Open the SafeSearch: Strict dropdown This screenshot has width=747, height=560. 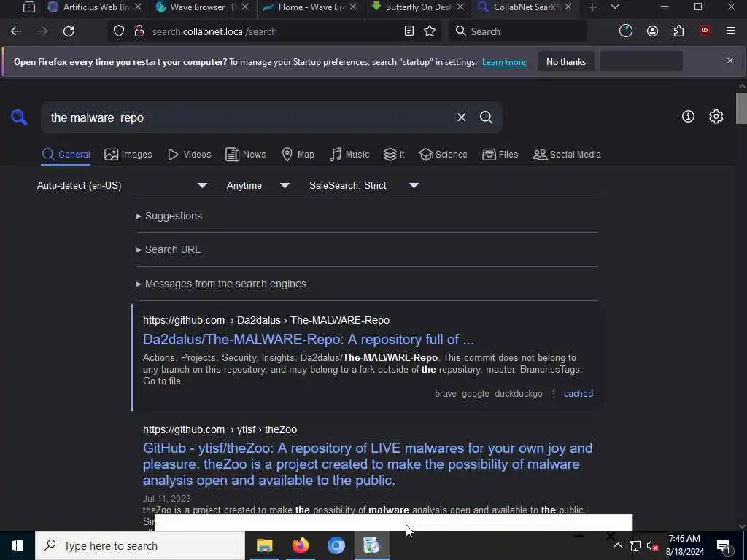coord(364,186)
